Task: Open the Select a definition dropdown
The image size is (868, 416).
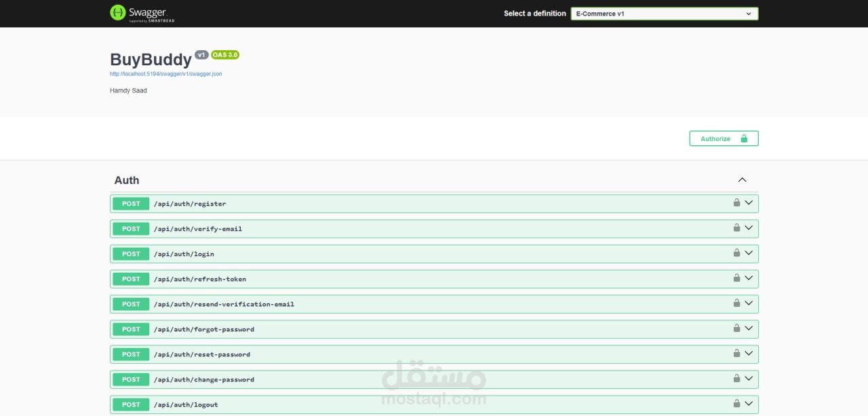Action: (665, 14)
